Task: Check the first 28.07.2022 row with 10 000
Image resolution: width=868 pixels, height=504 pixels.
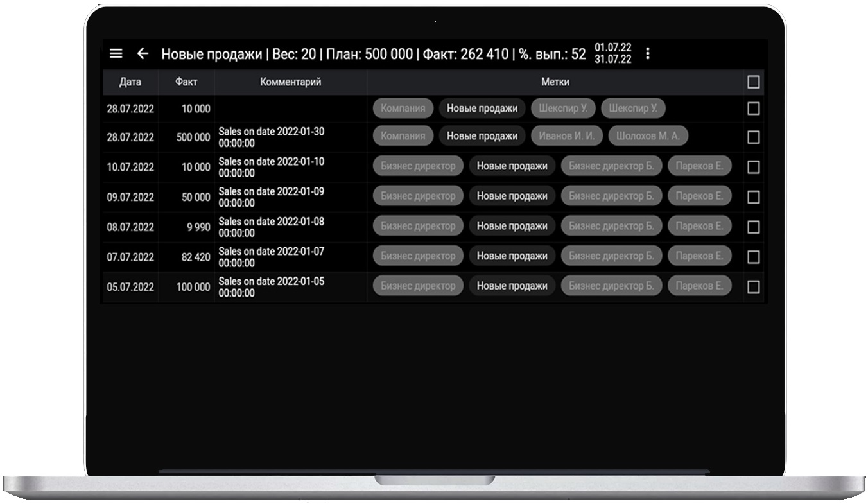Action: [x=753, y=109]
